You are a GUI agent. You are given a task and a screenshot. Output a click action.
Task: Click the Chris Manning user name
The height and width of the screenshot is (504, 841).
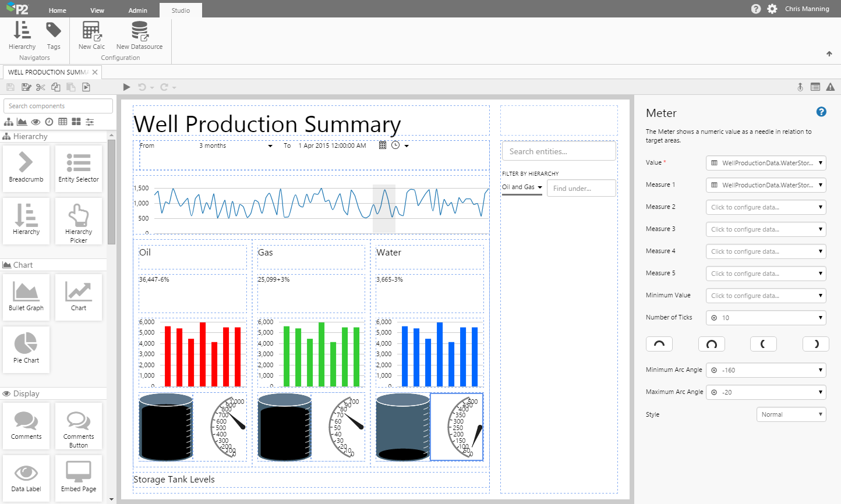(807, 9)
